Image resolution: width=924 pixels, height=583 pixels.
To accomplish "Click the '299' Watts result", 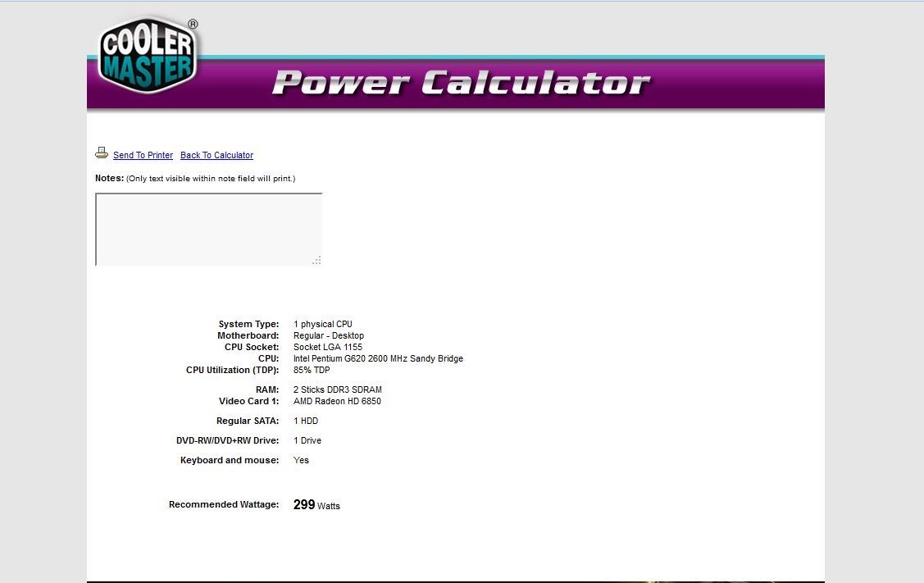I will [x=304, y=504].
